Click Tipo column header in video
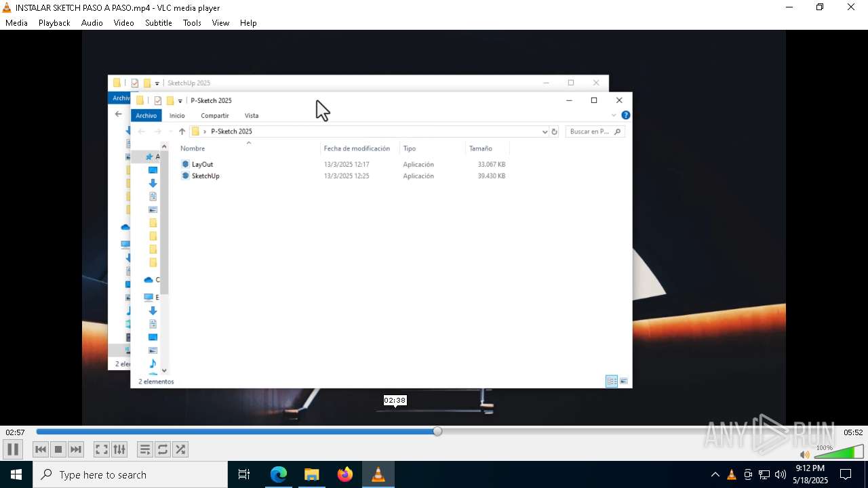Screen dimensions: 868x488 (410, 148)
